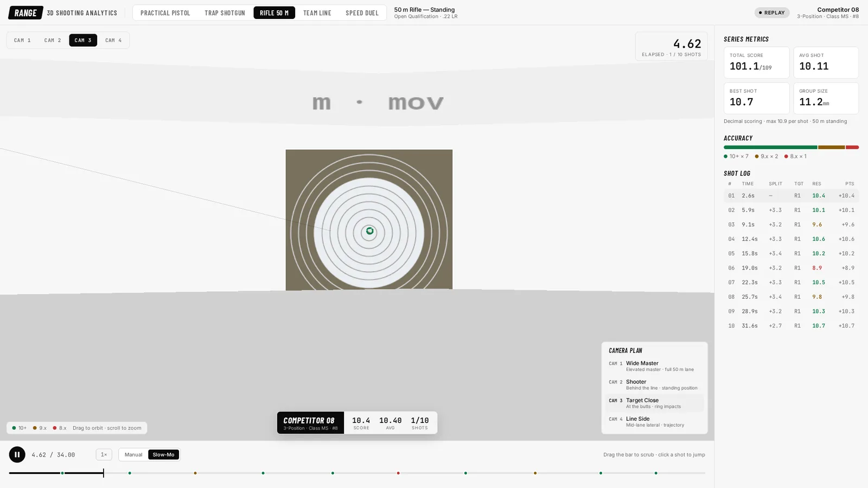Choose Target Close in camera plan
This screenshot has height=488, width=868.
(654, 403)
